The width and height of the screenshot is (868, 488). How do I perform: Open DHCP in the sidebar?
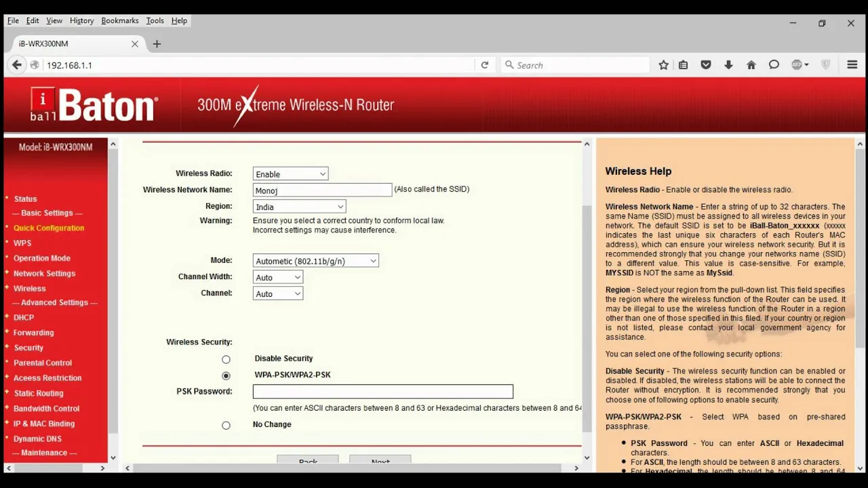click(24, 317)
